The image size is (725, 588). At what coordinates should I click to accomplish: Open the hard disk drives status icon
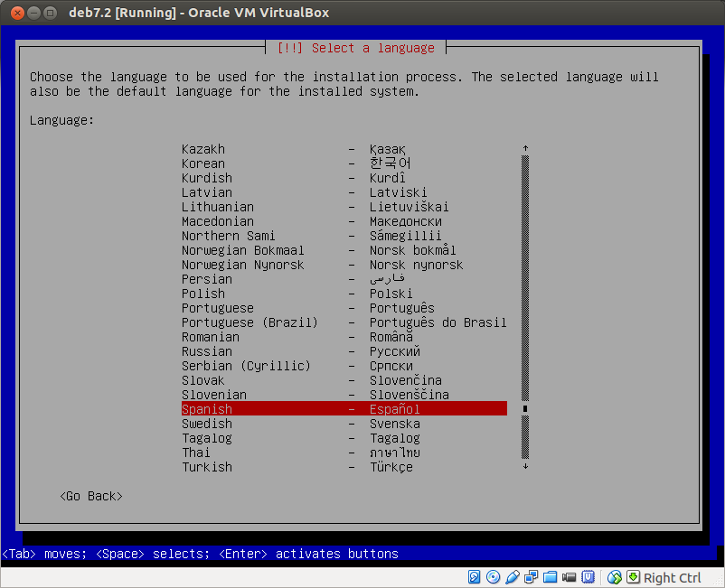(x=474, y=577)
